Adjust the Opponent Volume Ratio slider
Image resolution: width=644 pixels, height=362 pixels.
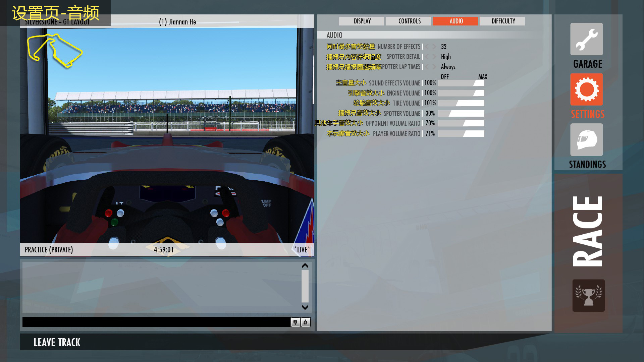(461, 123)
